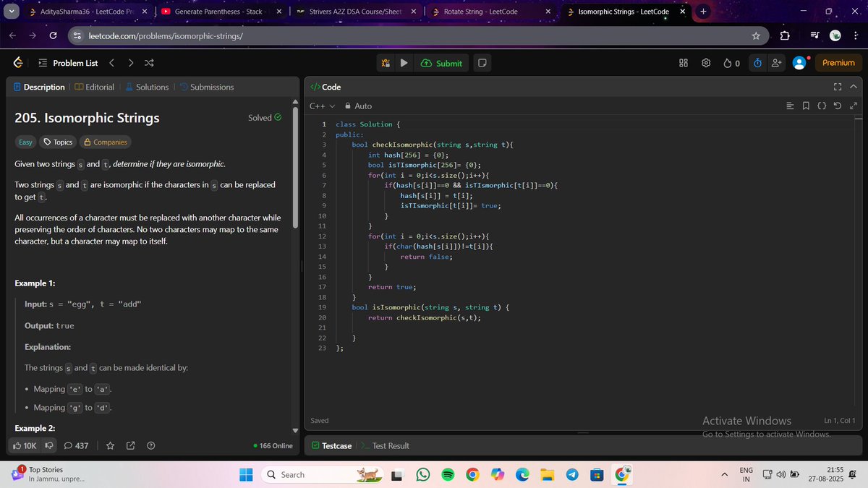Expand the Companies tag
Screen dimensions: 868x488
105,142
